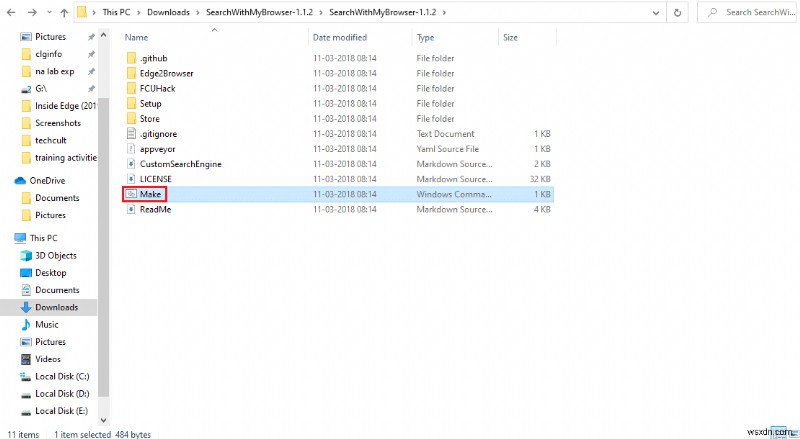Screen dimensions: 800x439
Task: Open Documents under This PC
Action: coord(57,290)
